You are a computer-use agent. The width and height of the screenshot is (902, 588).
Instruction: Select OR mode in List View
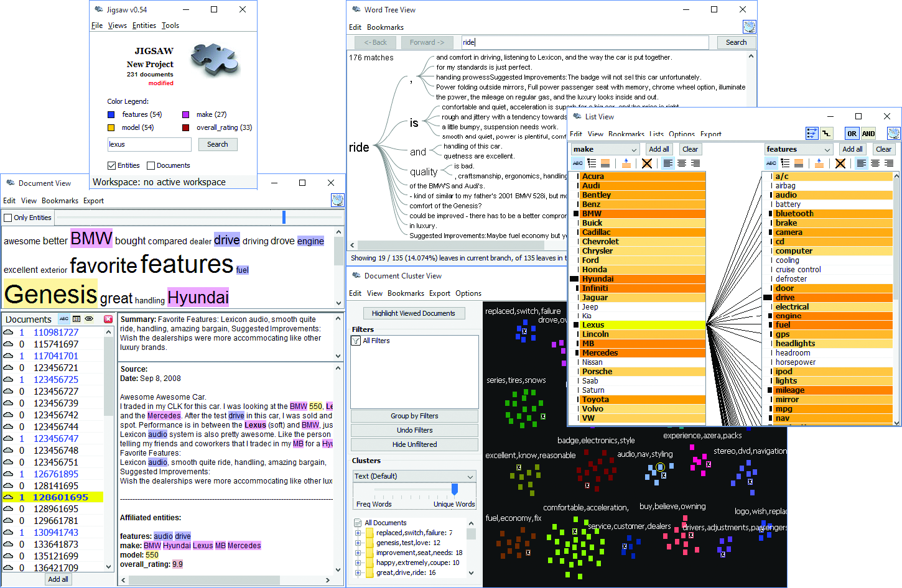click(x=852, y=133)
